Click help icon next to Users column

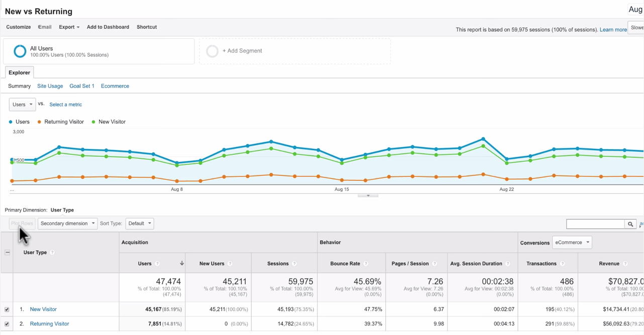click(157, 264)
